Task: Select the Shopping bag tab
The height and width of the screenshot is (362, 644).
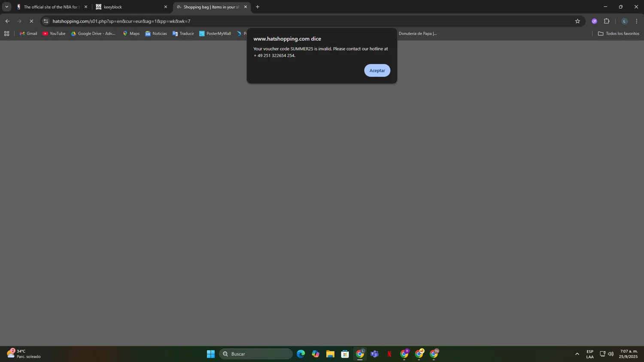Action: (211, 7)
